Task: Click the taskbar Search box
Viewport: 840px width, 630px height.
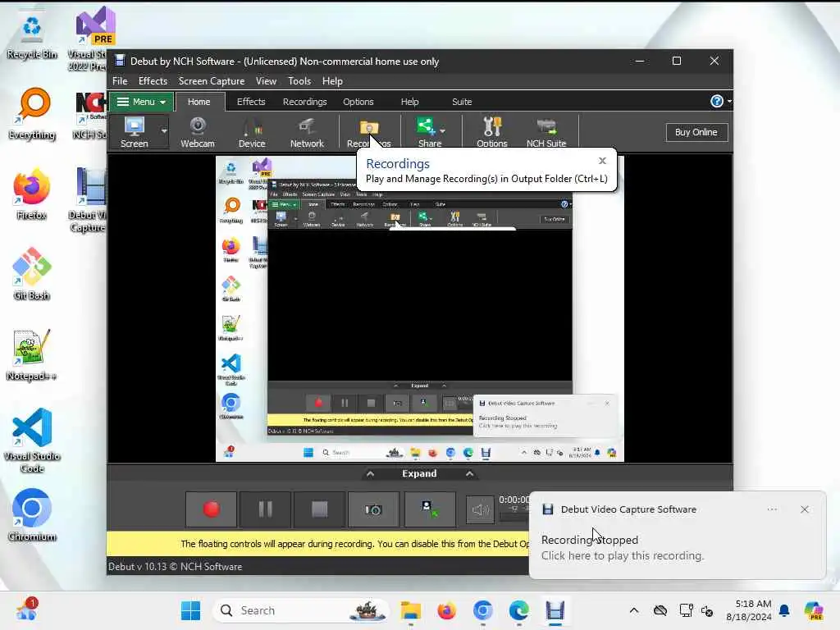Action: [302, 610]
